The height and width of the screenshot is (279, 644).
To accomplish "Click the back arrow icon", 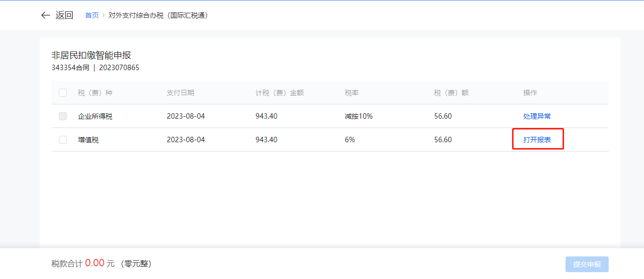I will [x=46, y=15].
